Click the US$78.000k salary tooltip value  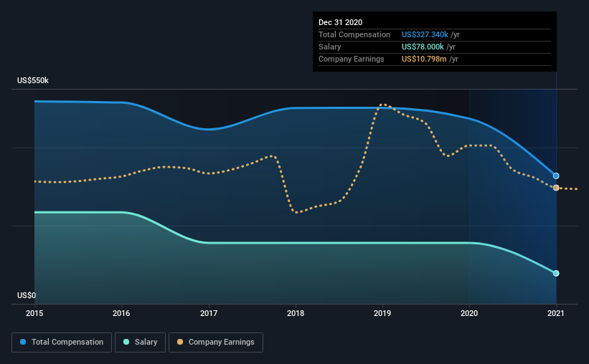(423, 47)
